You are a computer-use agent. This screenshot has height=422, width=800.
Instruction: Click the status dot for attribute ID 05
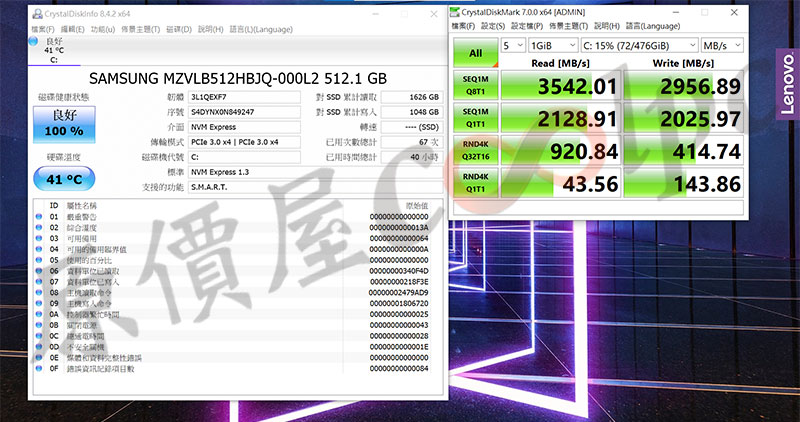click(39, 260)
